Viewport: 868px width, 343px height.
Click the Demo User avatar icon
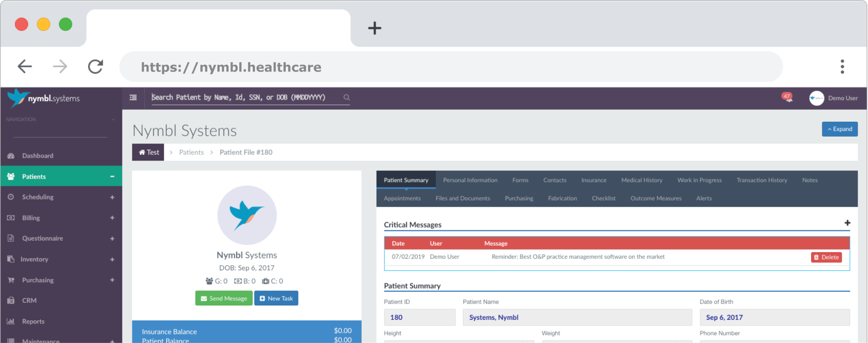click(x=816, y=98)
